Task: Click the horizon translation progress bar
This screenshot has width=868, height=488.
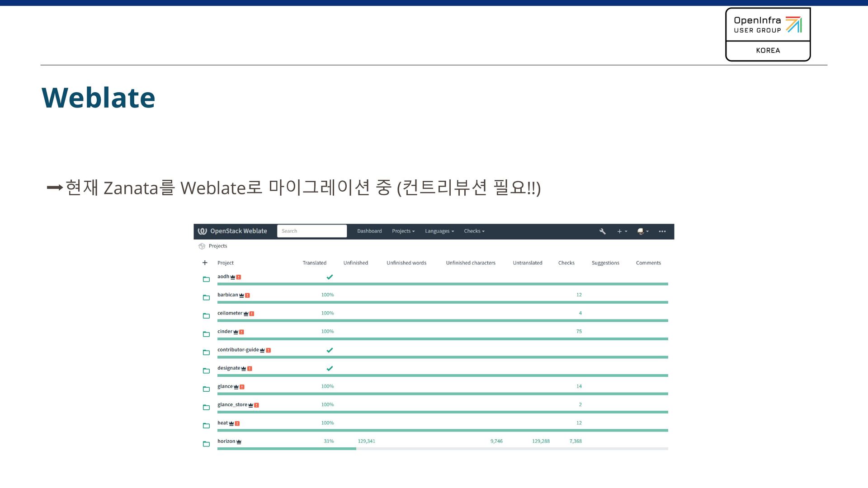Action: [x=443, y=449]
